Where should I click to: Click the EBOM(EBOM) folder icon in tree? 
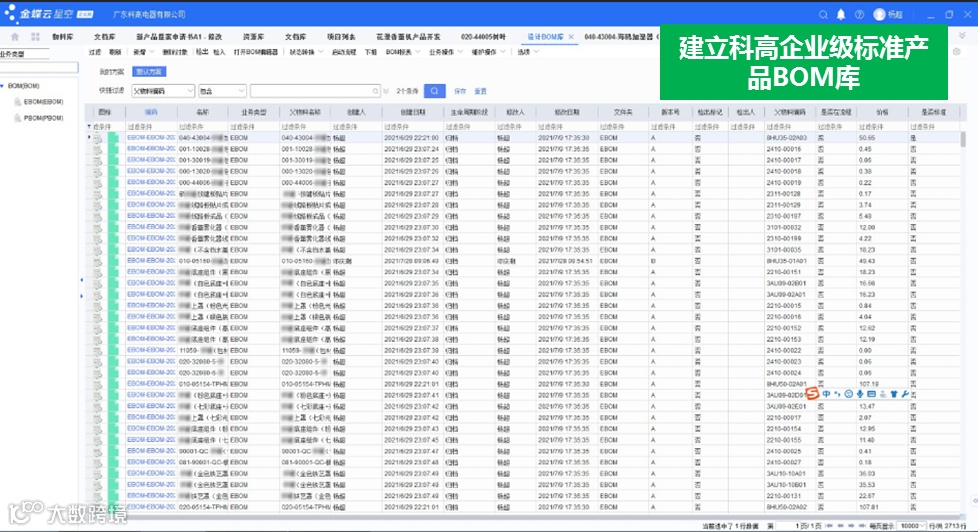(17, 102)
